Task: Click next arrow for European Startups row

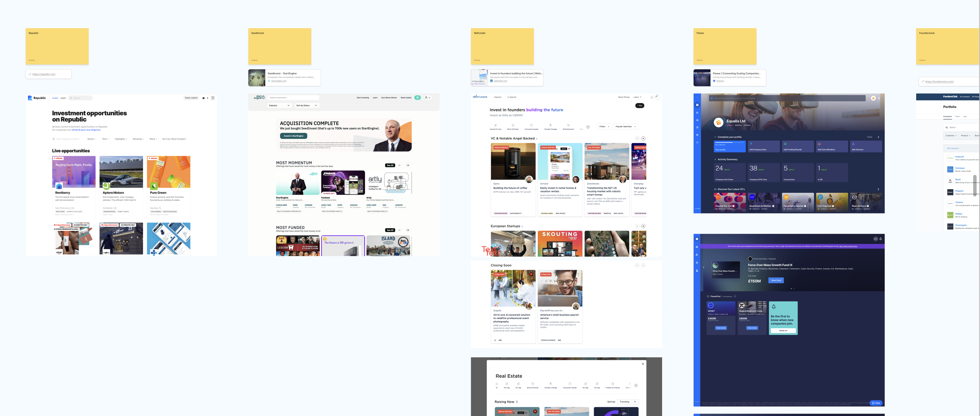Action: [643, 226]
